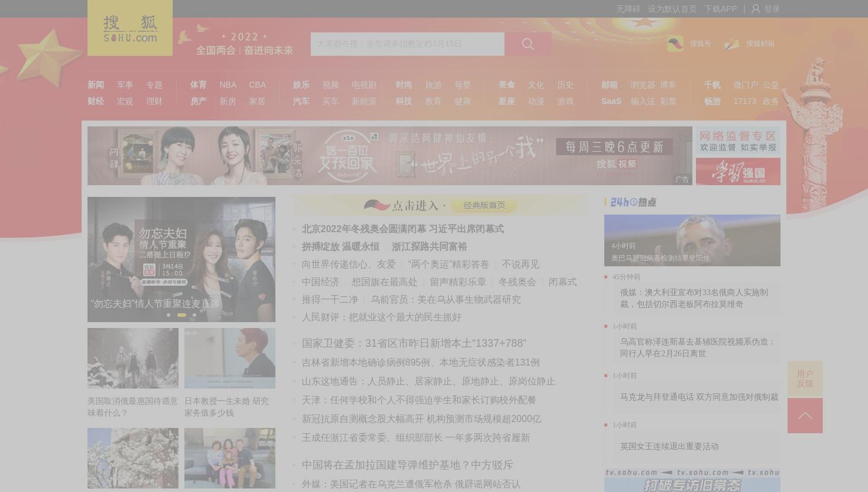
Task: Click 下载APP link
Action: coord(721,9)
